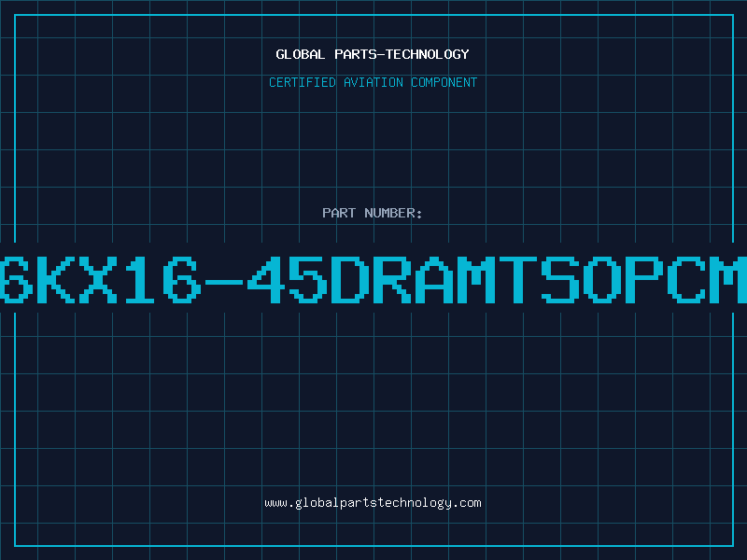Click the part number 6KX16-45DRAMTSOPCM text
This screenshot has width=747, height=560.
(x=373, y=279)
